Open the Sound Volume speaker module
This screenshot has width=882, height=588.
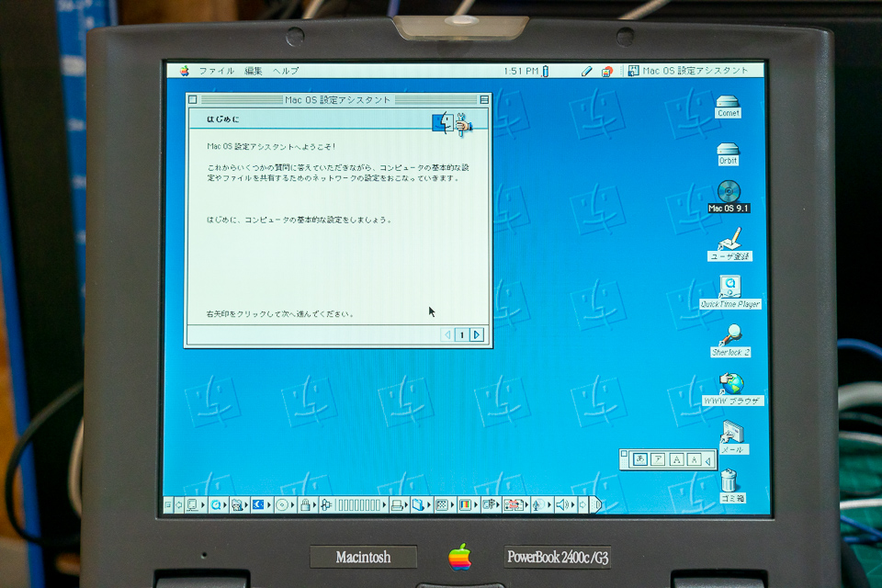click(565, 504)
